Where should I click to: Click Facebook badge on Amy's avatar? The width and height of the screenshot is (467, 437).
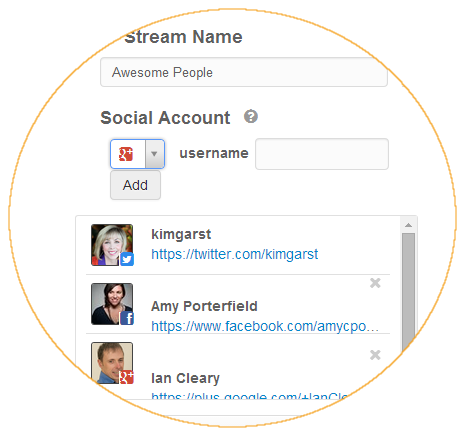127,318
